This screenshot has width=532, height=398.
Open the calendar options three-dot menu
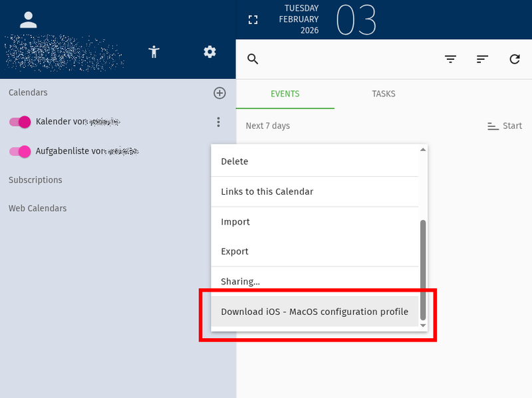pos(218,122)
